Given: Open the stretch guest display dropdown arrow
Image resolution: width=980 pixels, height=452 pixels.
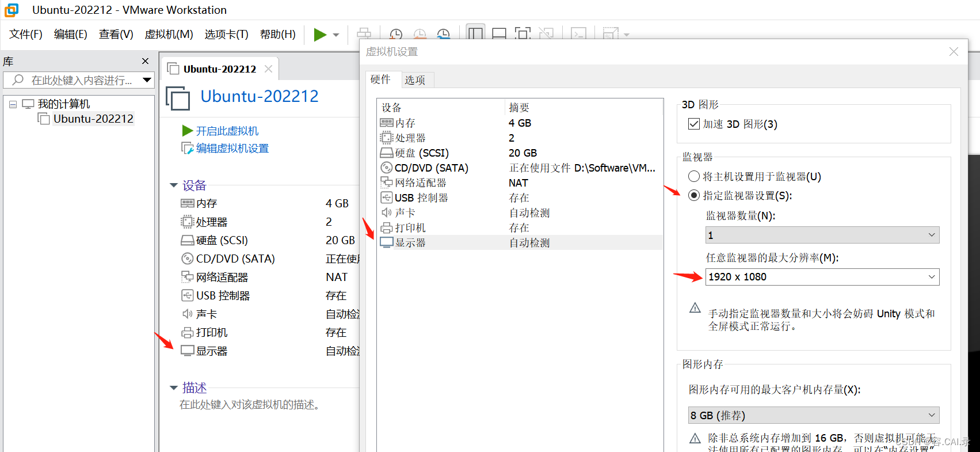Looking at the screenshot, I should (627, 35).
